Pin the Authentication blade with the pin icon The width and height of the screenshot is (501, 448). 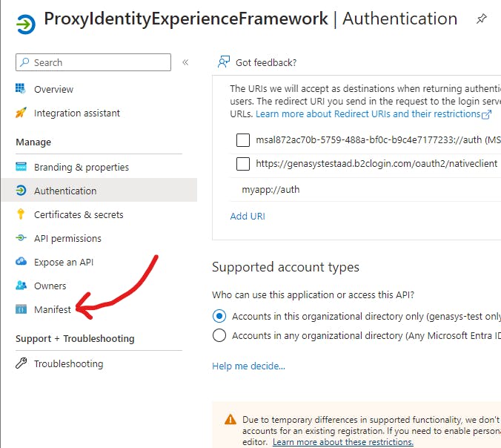481,19
